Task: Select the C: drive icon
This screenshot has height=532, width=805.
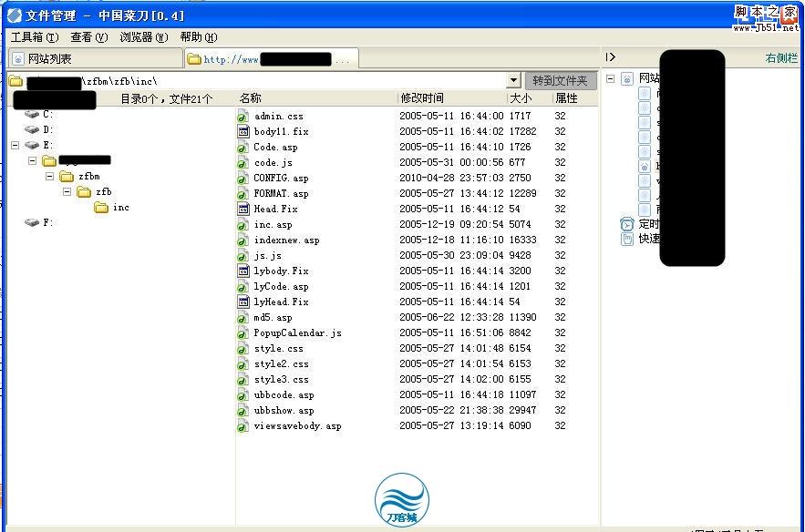Action: tap(32, 114)
